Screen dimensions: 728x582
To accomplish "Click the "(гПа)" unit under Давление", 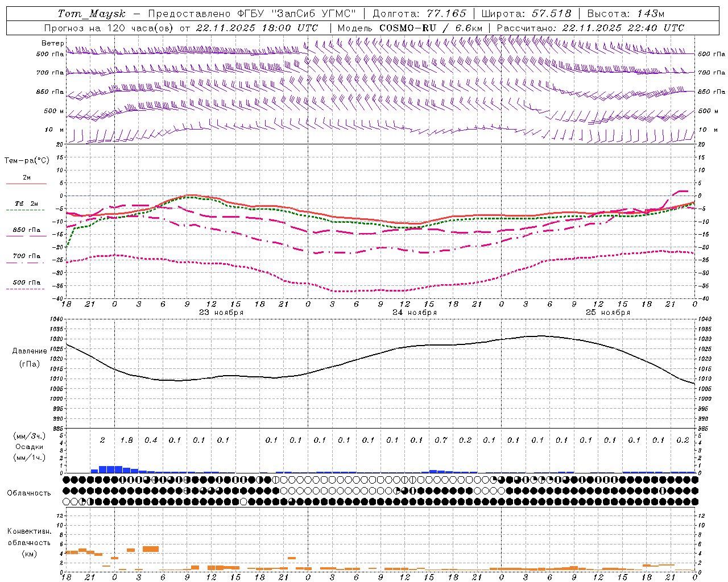I will 30,364.
